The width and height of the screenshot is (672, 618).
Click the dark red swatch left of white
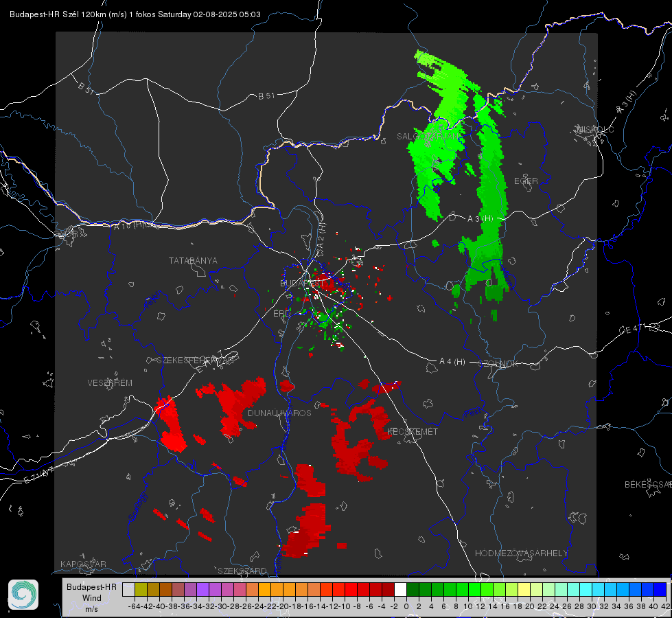click(x=388, y=589)
